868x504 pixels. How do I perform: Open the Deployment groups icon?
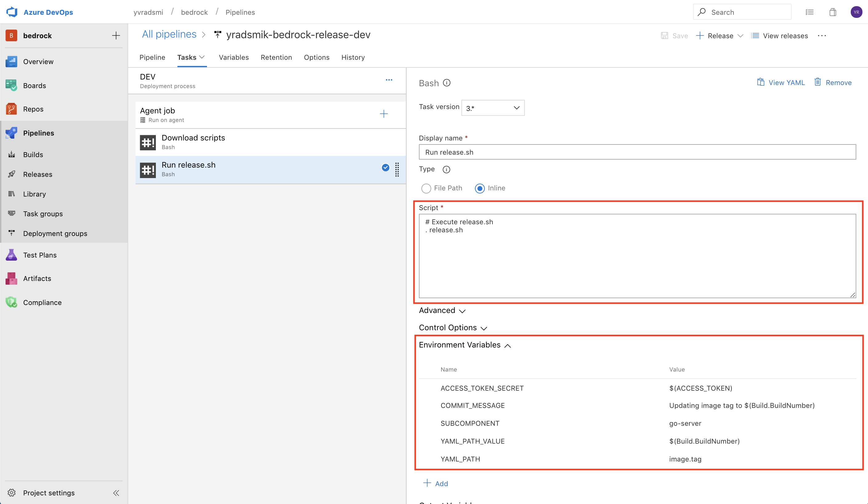12,233
